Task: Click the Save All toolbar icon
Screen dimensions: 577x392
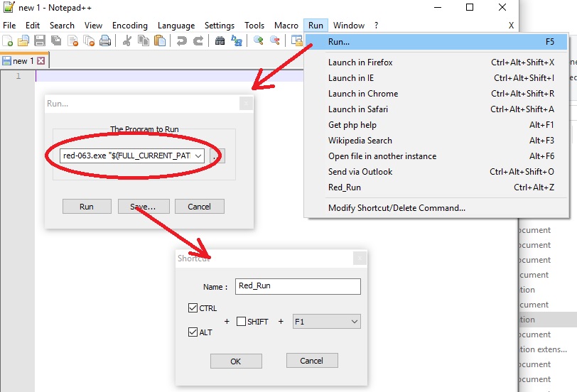Action: [56, 40]
